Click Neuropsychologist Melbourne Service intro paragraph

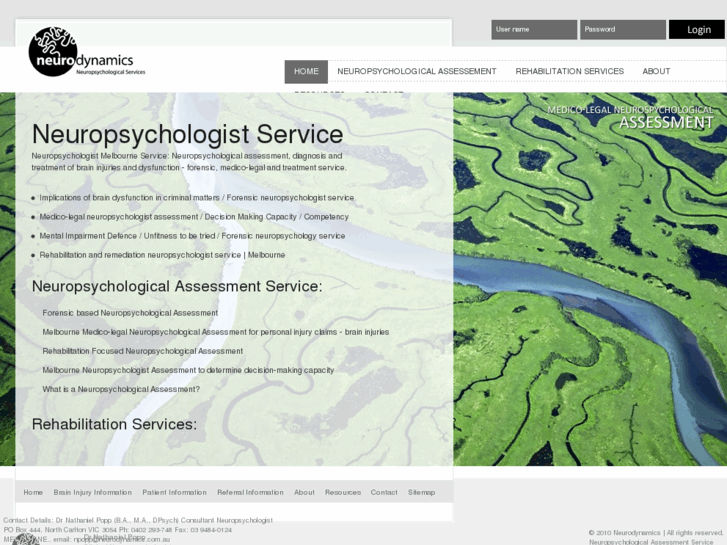coord(189,162)
